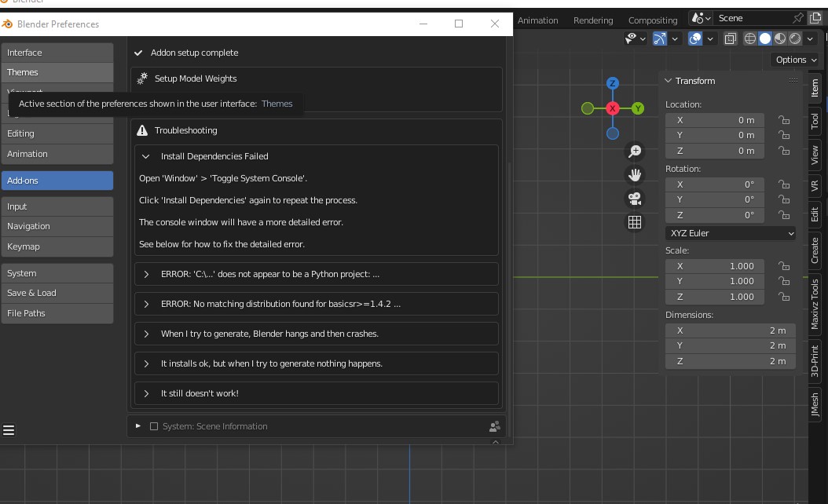
Task: Open the hamburger menu at bottom left
Action: [x=9, y=430]
